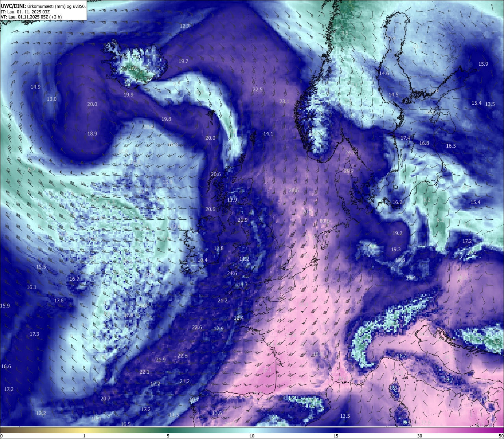Click the 16.7 value on the map

point(74,279)
